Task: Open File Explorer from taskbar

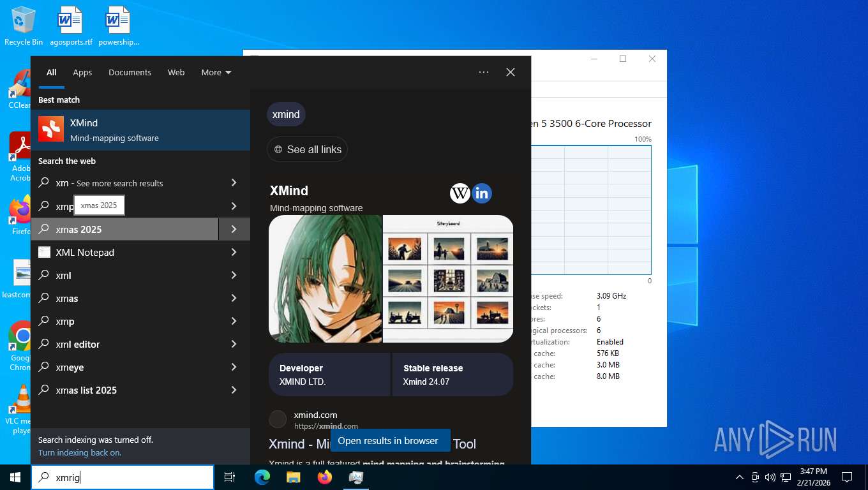Action: pos(294,477)
